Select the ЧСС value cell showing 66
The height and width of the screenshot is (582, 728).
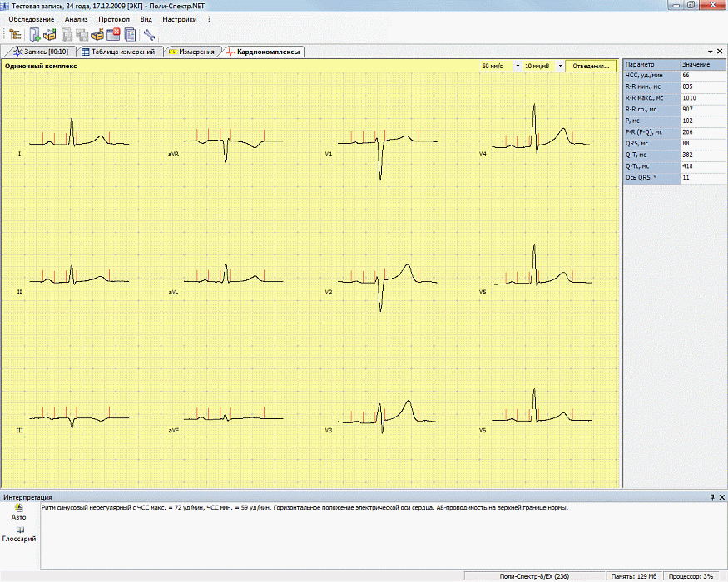pos(696,75)
